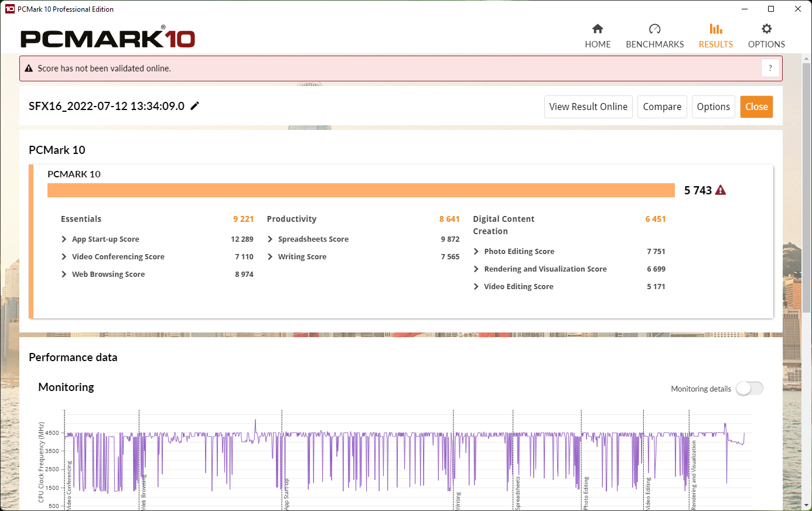Click the Writing marker in monitoring chart
The image size is (812, 511).
(x=458, y=501)
